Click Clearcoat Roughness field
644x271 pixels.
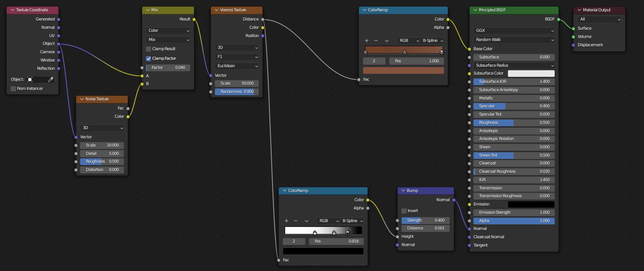514,172
